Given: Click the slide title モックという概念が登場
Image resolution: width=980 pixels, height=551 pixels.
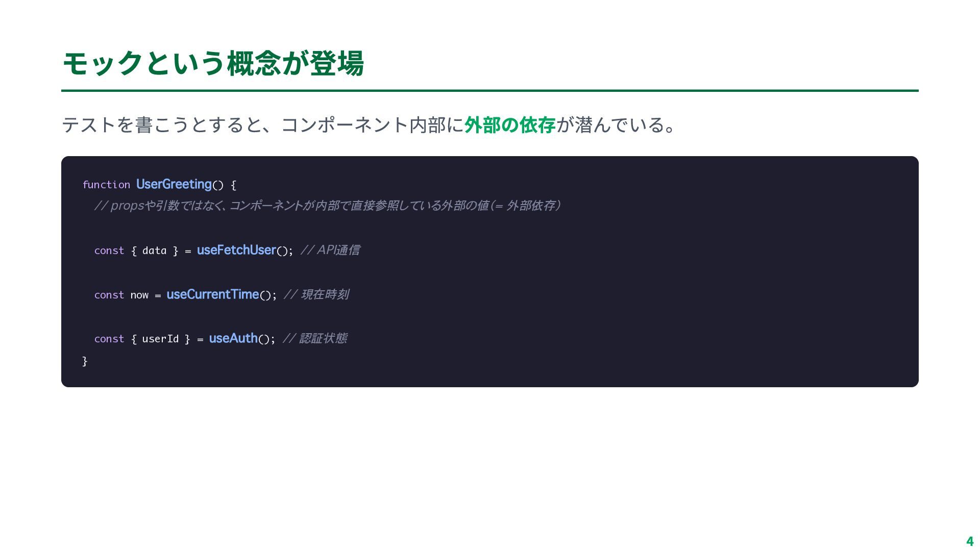Looking at the screenshot, I should pyautogui.click(x=212, y=63).
